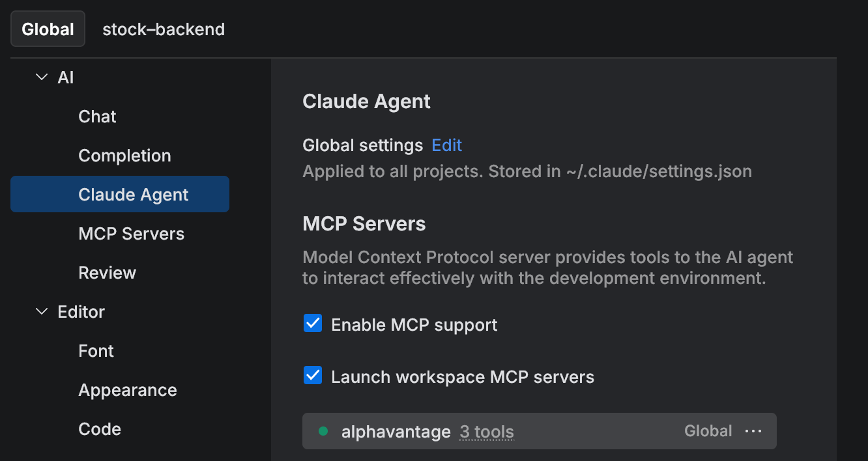Image resolution: width=868 pixels, height=461 pixels.
Task: Collapse the Editor settings section
Action: click(42, 312)
